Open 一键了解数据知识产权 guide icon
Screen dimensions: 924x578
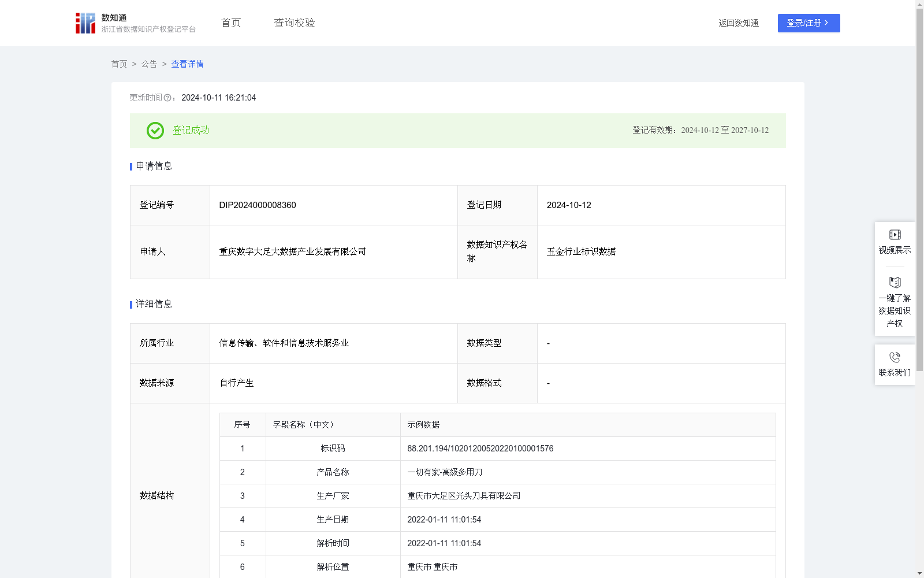click(x=895, y=283)
